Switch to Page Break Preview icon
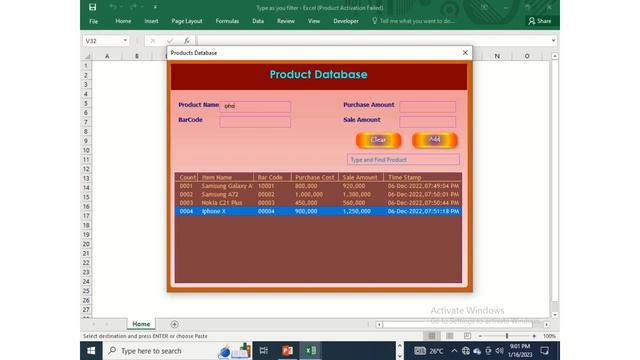The width and height of the screenshot is (640, 360). 467,336
